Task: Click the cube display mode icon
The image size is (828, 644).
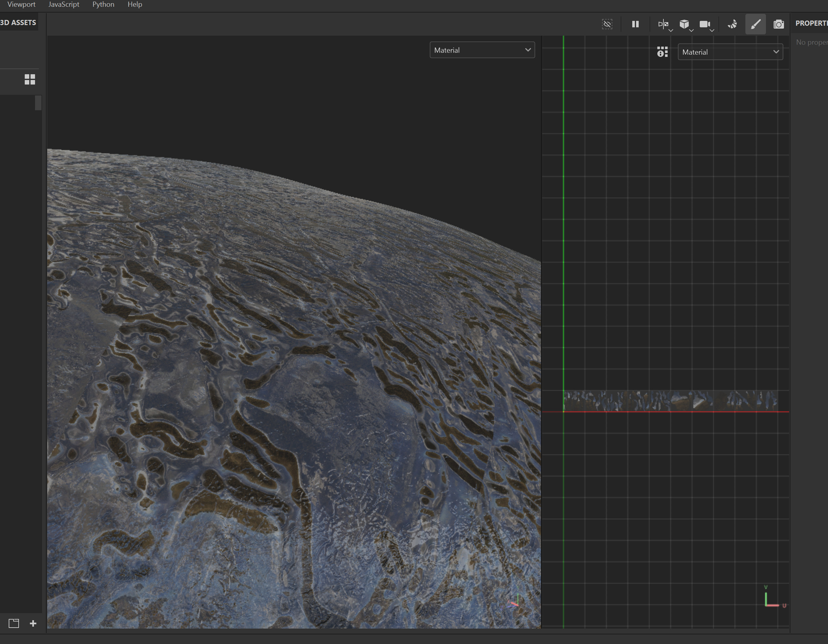Action: 684,24
